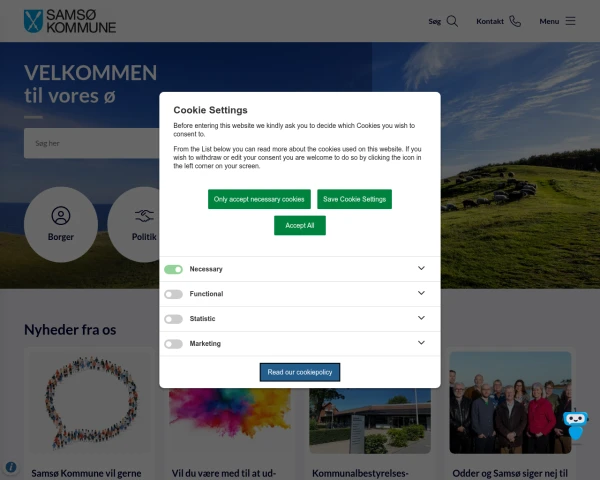This screenshot has width=600, height=480.
Task: Click the Necessary label text
Action: tap(206, 269)
